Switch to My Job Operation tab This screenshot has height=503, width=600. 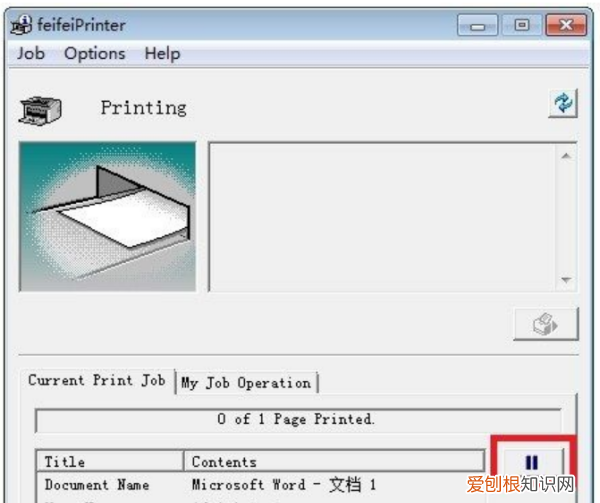pyautogui.click(x=246, y=383)
